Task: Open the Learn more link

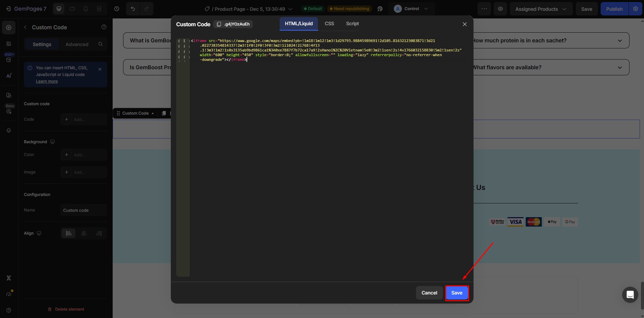Action: 47,81
